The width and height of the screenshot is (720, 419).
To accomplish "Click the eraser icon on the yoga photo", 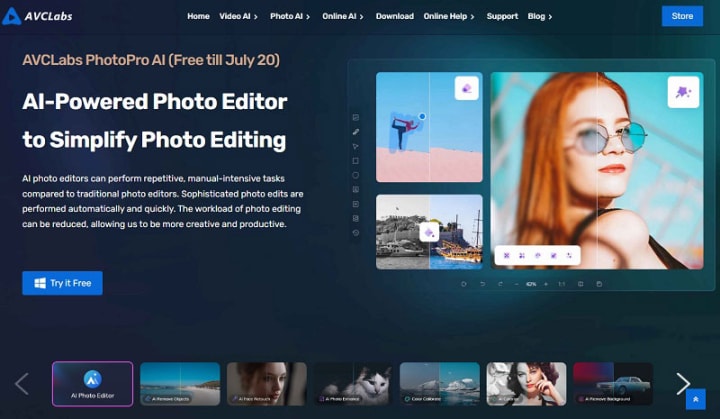I will 467,88.
